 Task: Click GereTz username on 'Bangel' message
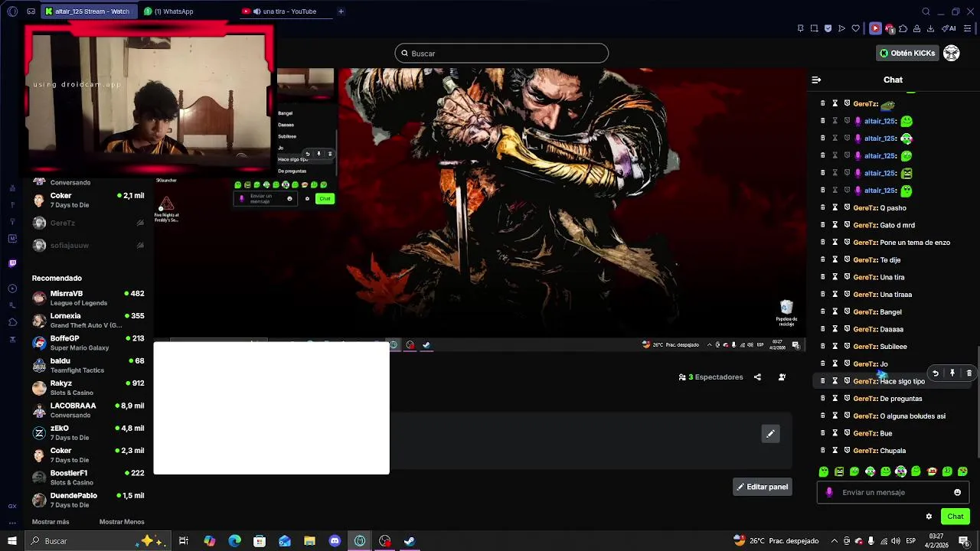865,311
